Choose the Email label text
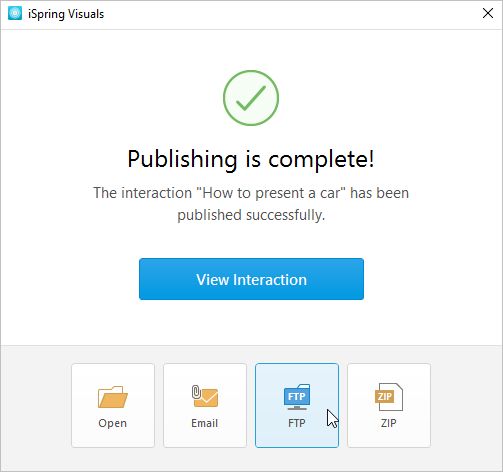Image resolution: width=503 pixels, height=472 pixels. pyautogui.click(x=205, y=423)
